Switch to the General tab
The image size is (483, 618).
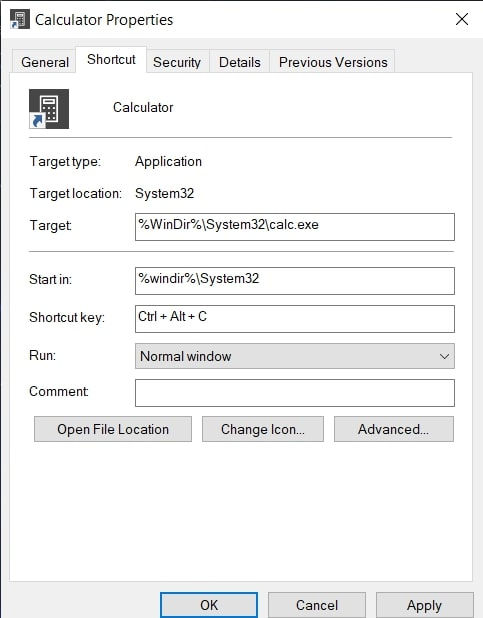(x=45, y=62)
